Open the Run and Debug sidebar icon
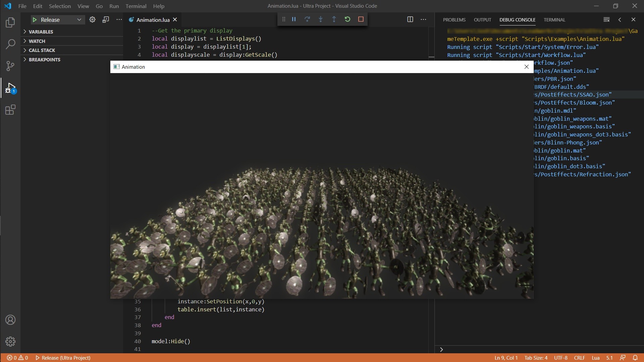Screen dimensions: 644x362 click(x=10, y=88)
